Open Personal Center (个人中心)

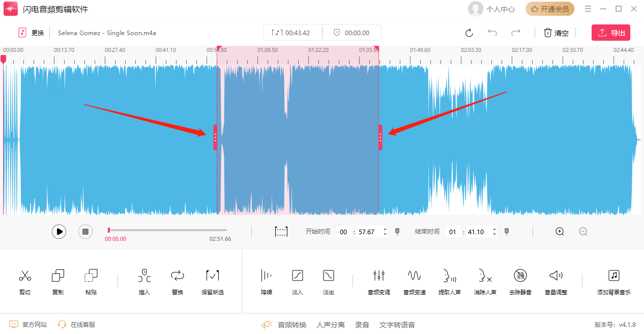tap(491, 9)
